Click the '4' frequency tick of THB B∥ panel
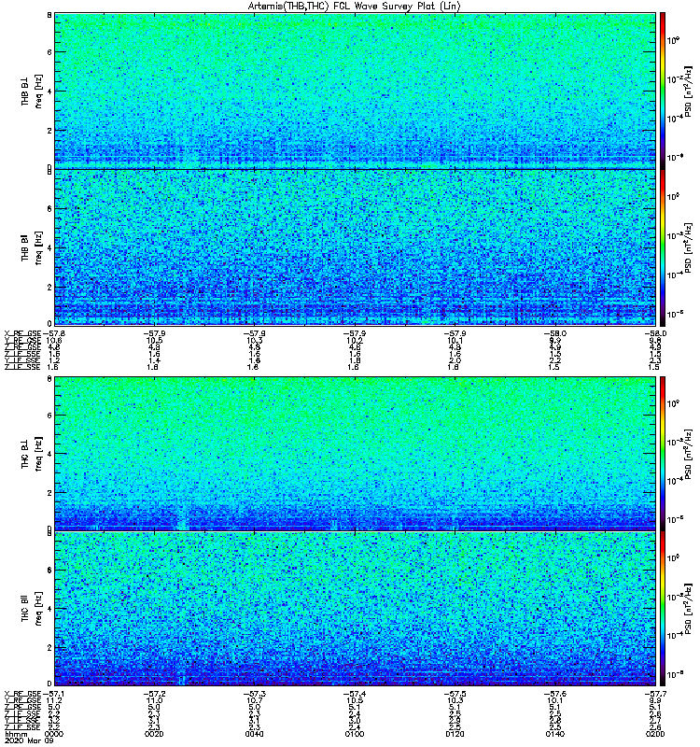Screen dimensions: 700x747 49,248
